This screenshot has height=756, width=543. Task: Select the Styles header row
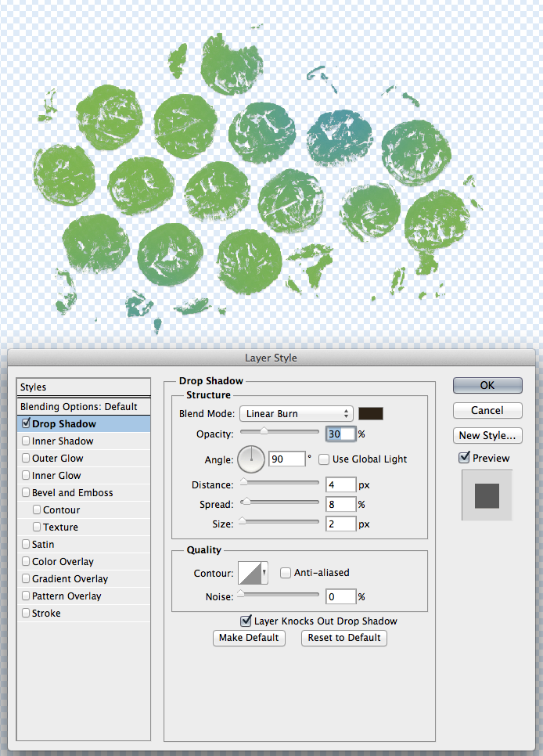click(84, 387)
